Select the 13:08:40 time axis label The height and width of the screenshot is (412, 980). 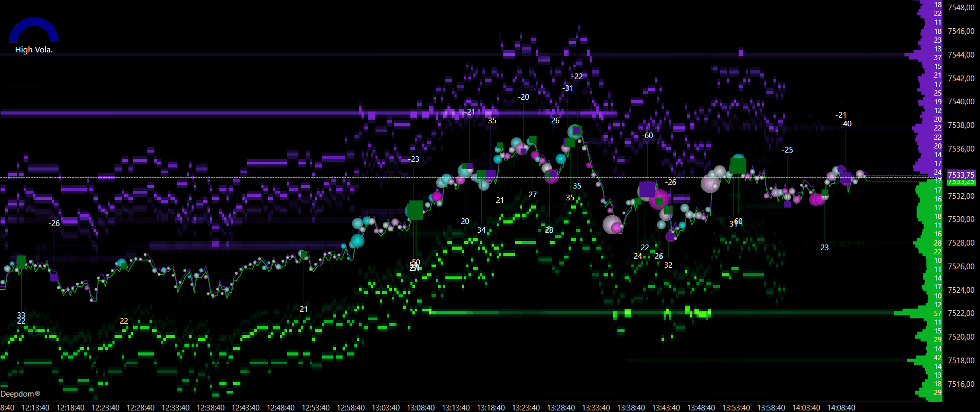click(x=421, y=408)
